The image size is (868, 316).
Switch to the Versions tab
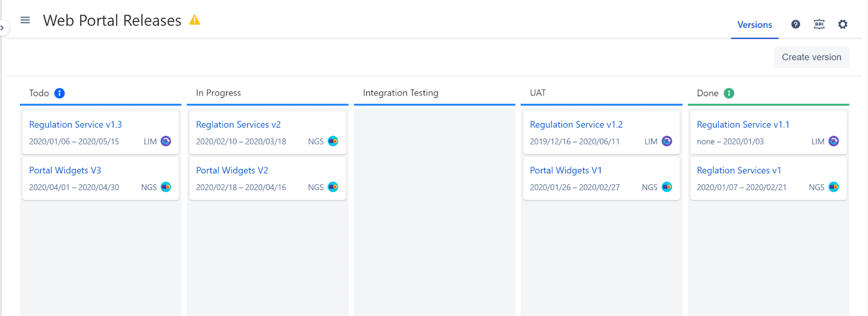pyautogui.click(x=754, y=25)
